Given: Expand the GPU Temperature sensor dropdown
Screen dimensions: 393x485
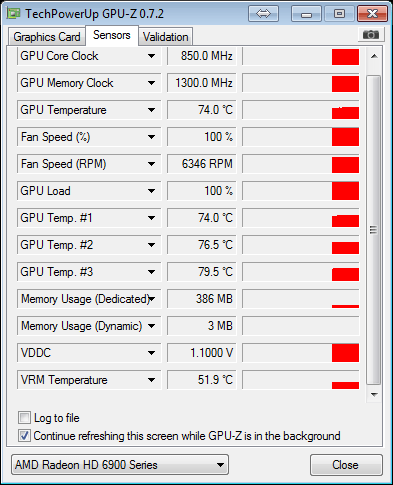Looking at the screenshot, I should point(151,110).
